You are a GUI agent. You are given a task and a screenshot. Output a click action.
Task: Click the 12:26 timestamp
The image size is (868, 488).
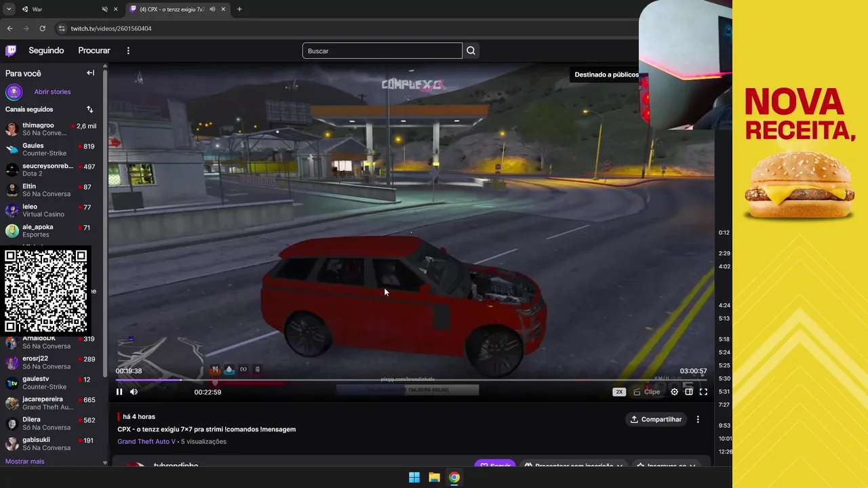click(725, 452)
